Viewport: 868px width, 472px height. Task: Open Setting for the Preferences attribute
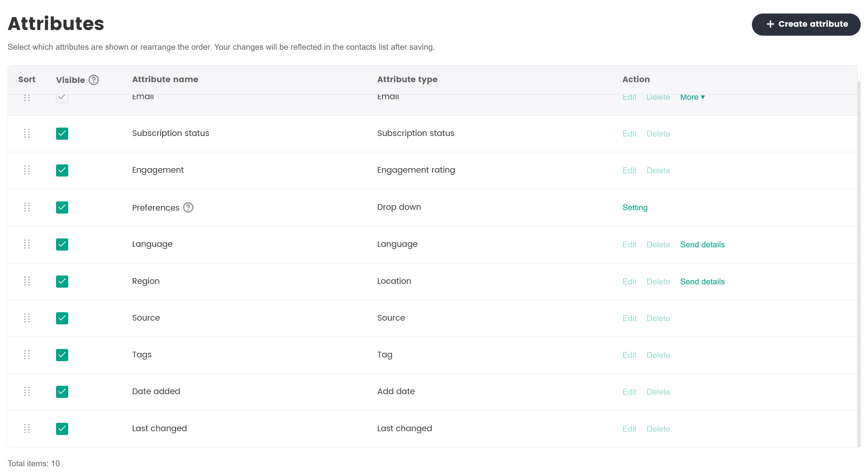click(x=634, y=207)
